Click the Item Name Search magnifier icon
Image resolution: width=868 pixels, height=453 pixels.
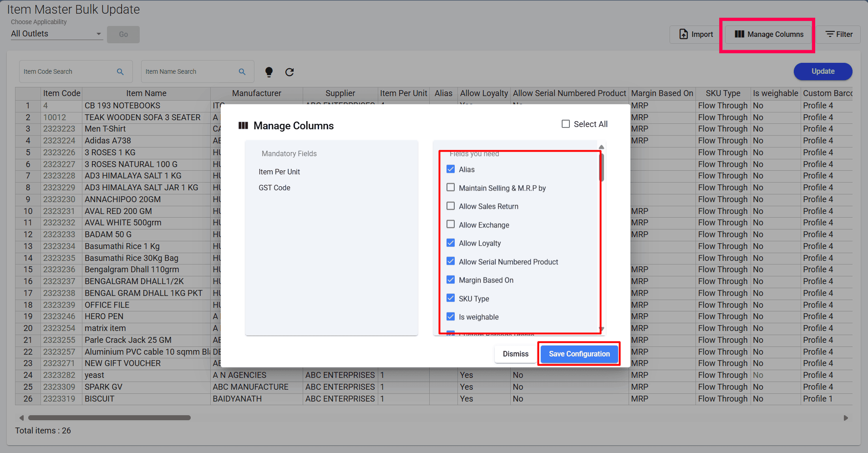click(x=242, y=72)
